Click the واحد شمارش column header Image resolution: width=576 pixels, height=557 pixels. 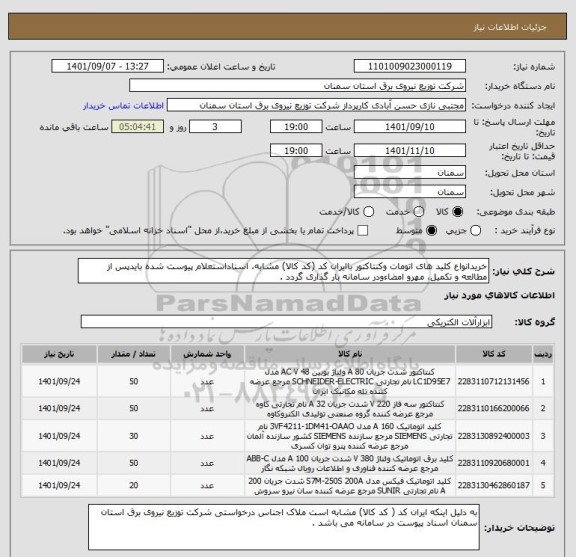pyautogui.click(x=207, y=354)
